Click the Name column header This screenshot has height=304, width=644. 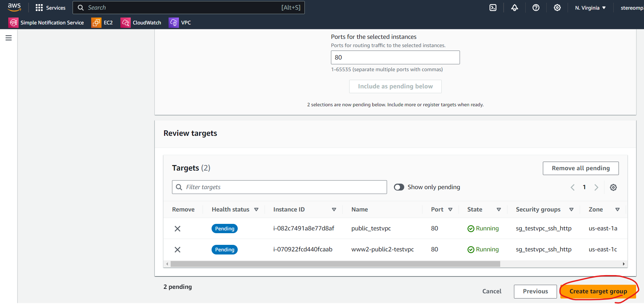coord(359,209)
